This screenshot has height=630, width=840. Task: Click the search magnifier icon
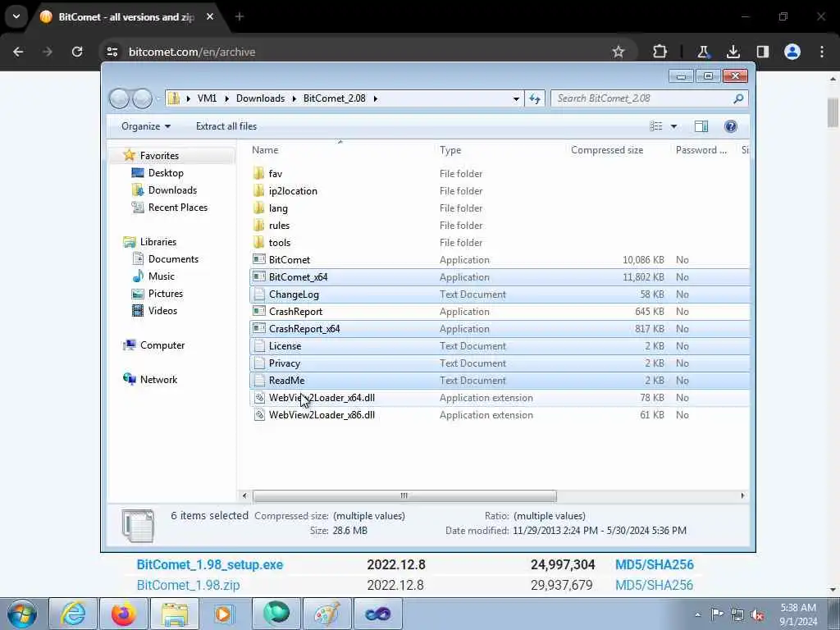(x=738, y=98)
